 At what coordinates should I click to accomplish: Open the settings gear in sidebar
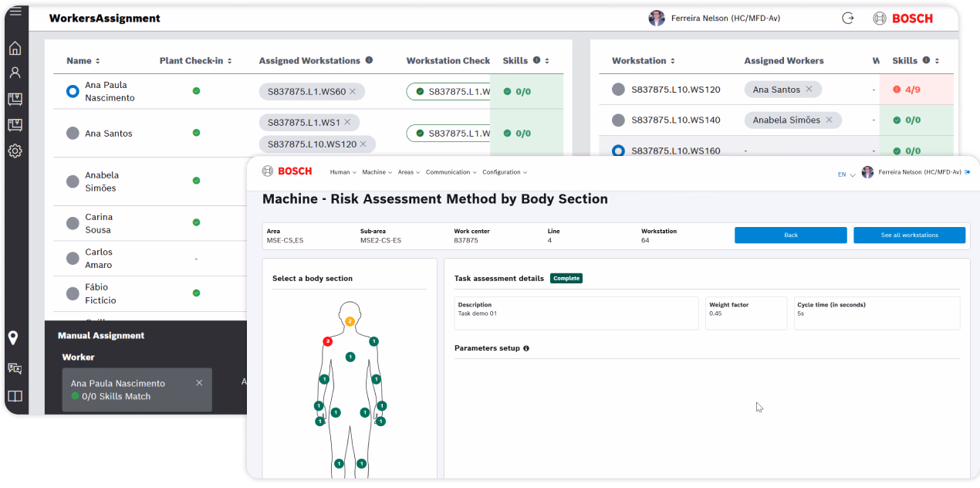click(15, 151)
